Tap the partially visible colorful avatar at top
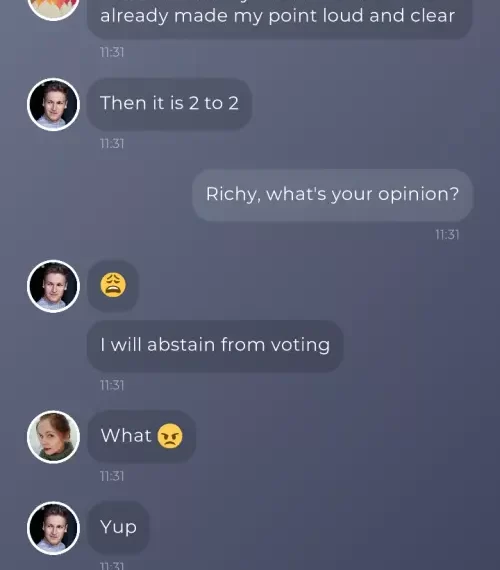500x570 pixels. (53, 9)
